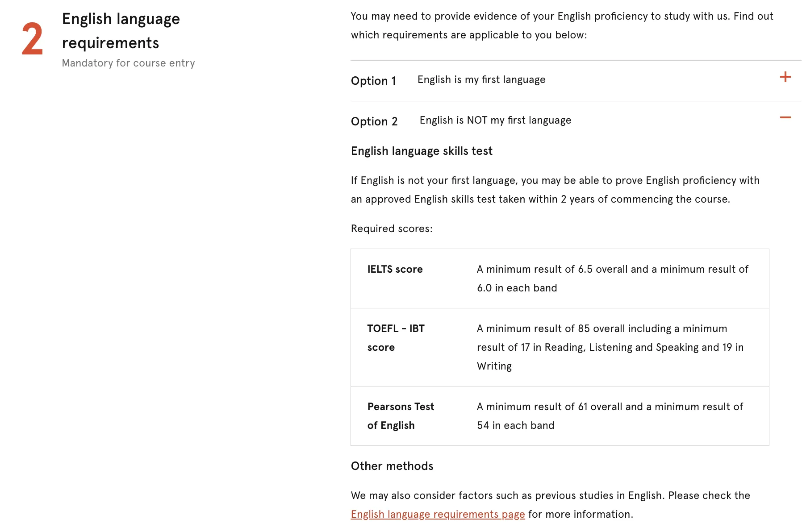This screenshot has width=802, height=532.
Task: Click the "Option 2" label
Action: (x=374, y=121)
